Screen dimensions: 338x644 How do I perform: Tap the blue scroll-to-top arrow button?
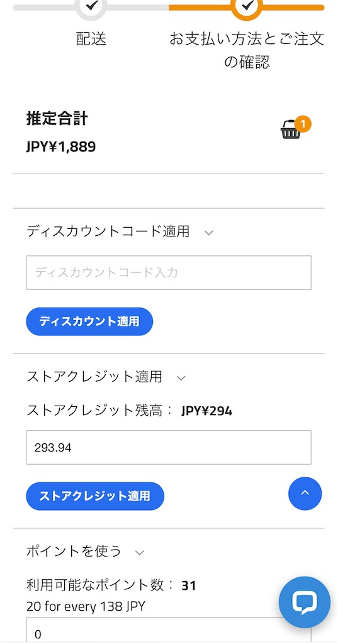coord(305,493)
